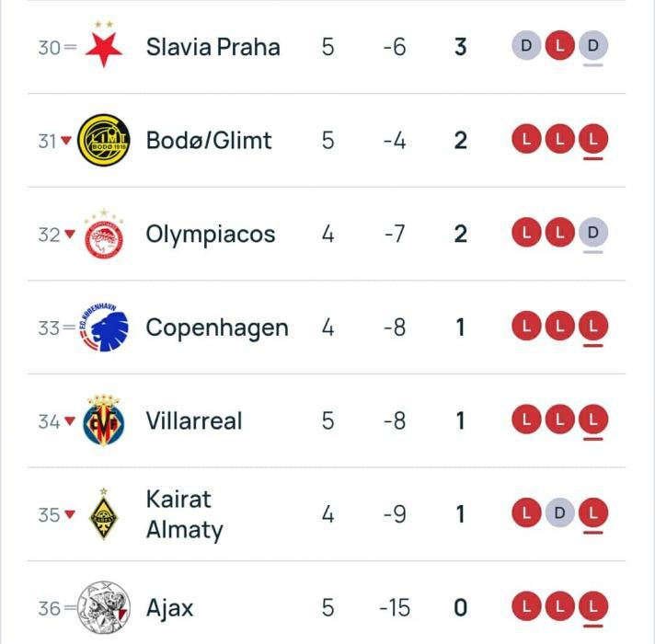
Task: Click the Copenhagen lion logo
Action: point(104,328)
